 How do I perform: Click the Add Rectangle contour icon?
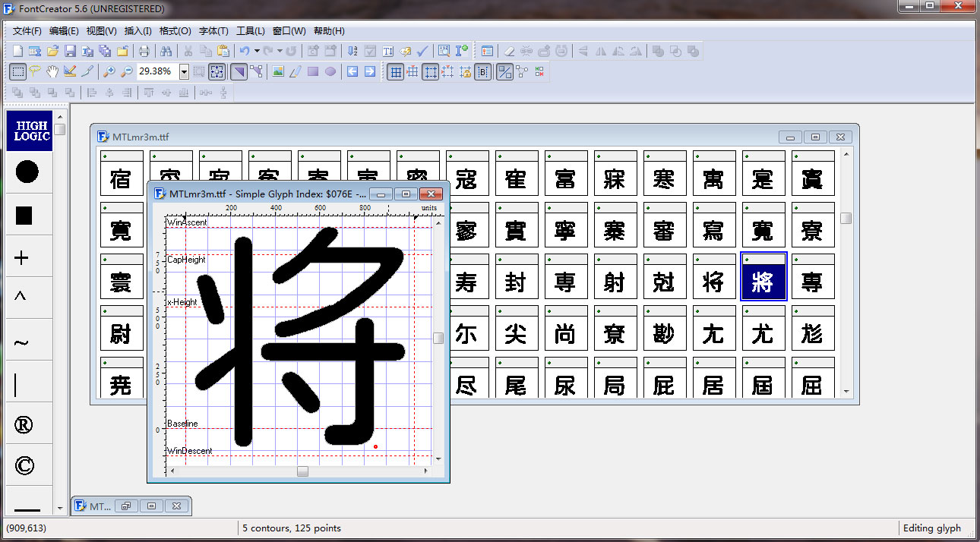point(313,71)
